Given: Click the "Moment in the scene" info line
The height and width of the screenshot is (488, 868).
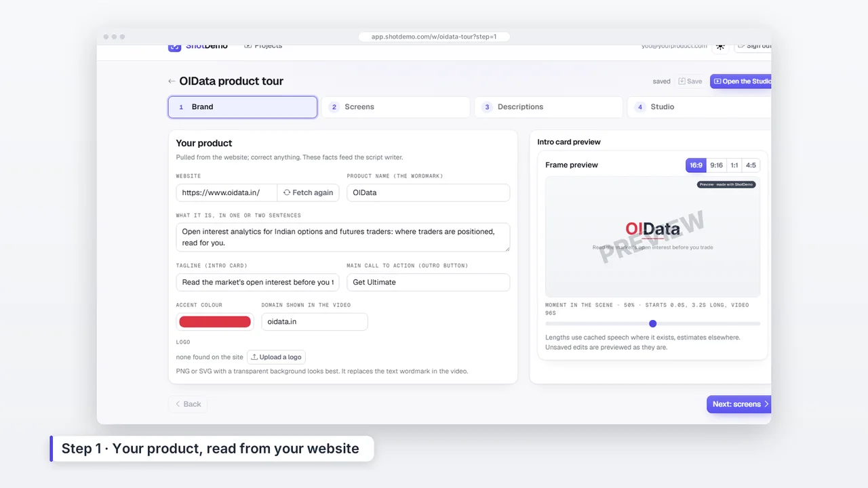Looking at the screenshot, I should [x=647, y=309].
